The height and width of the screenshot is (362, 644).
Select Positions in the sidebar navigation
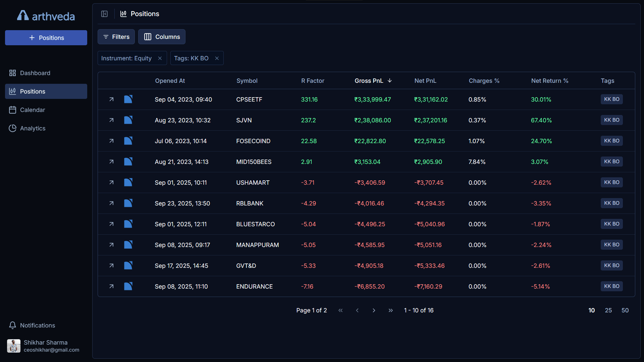coord(33,91)
